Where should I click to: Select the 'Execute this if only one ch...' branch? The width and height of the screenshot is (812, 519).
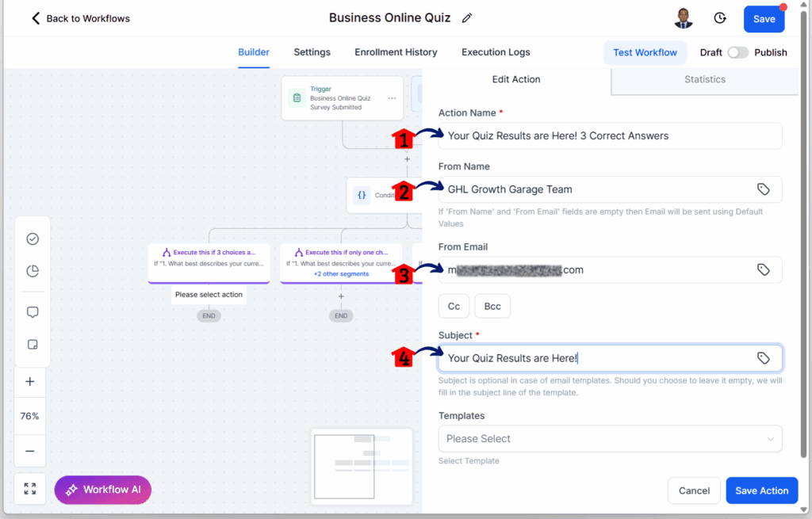pos(341,263)
